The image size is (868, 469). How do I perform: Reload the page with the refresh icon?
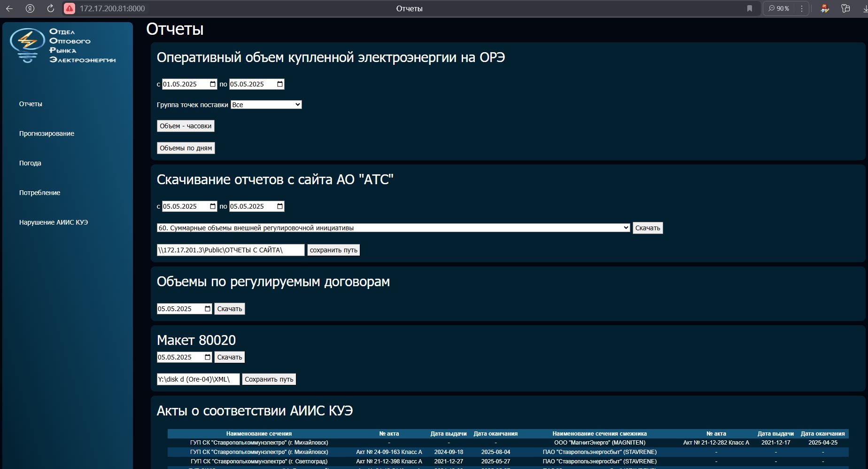pos(51,8)
